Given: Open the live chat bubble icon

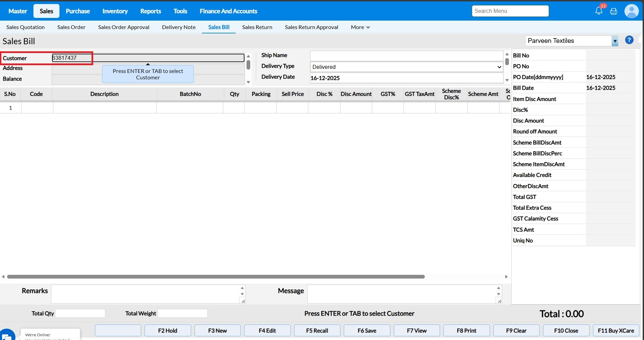Looking at the screenshot, I should [7, 336].
